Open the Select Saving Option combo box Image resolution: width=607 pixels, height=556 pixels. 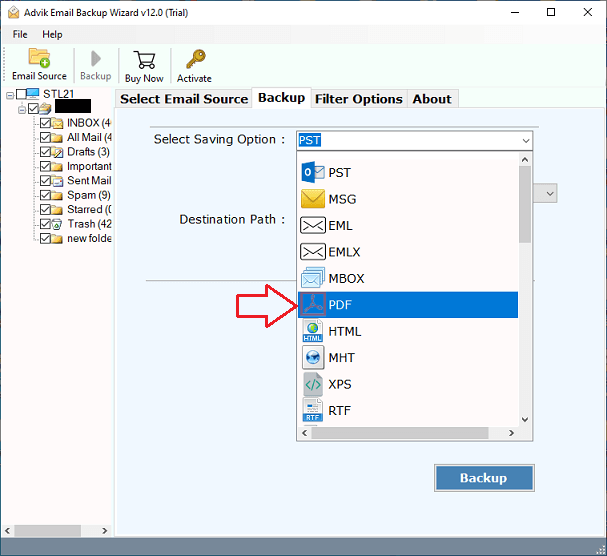point(415,140)
